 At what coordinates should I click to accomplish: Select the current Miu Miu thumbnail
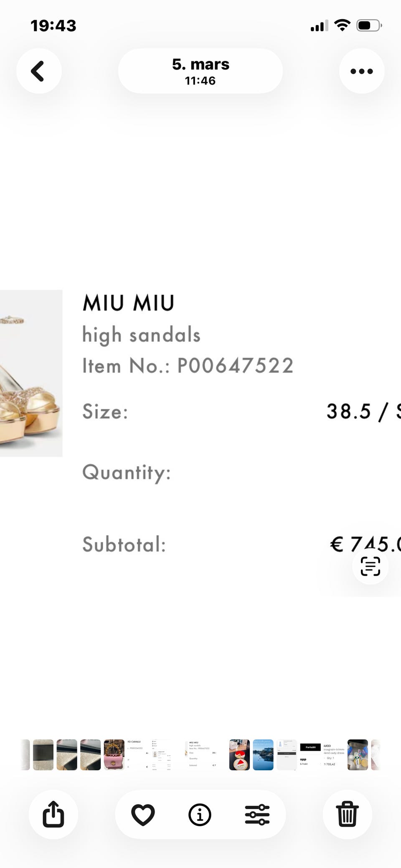point(201,755)
